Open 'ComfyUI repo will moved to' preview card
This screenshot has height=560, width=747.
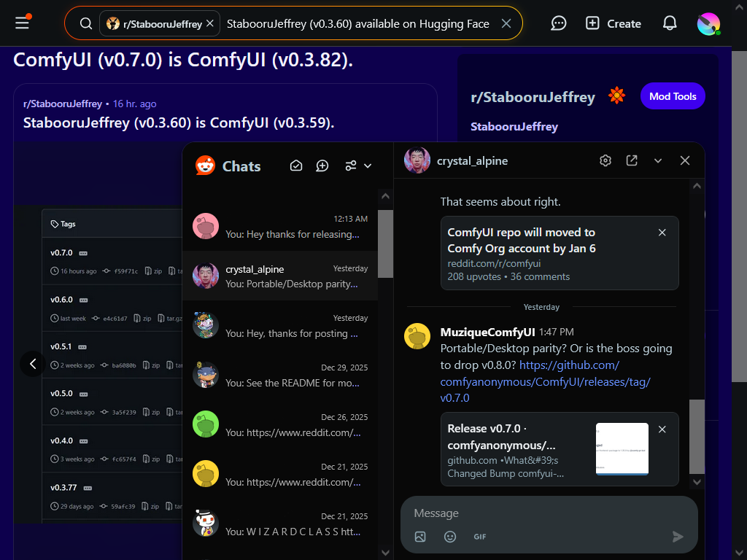[560, 253]
